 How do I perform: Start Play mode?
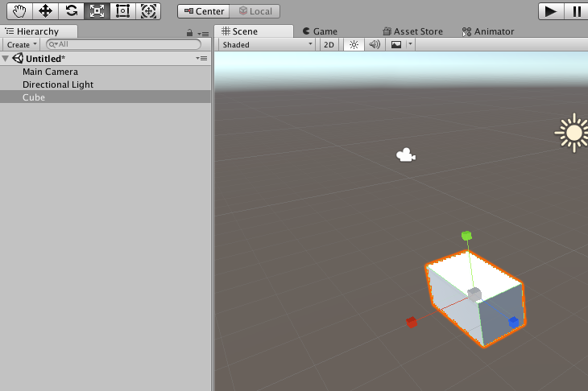point(550,11)
